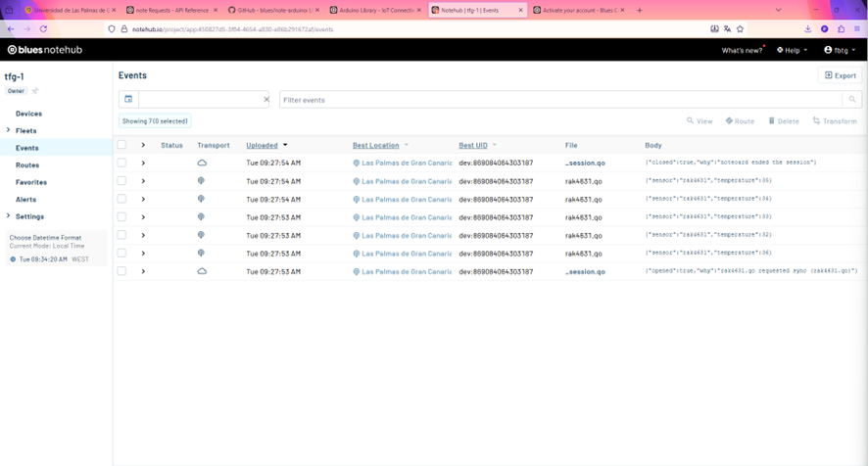The width and height of the screenshot is (868, 466).
Task: Open the browser extensions icon
Action: coord(841,28)
